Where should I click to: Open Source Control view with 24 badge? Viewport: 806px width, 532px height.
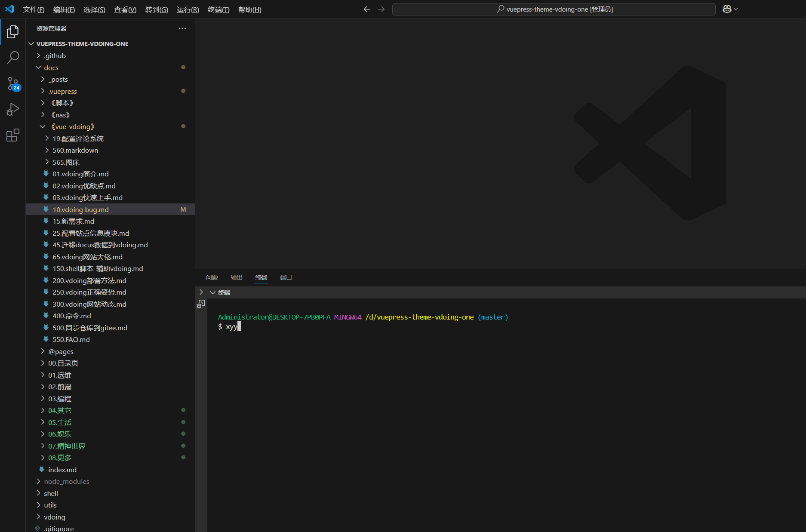point(13,83)
